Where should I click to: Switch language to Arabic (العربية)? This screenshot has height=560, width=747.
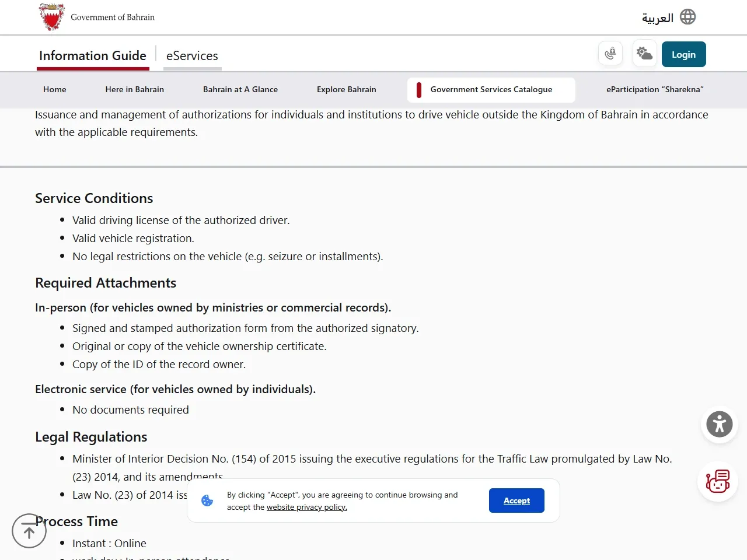pyautogui.click(x=658, y=17)
